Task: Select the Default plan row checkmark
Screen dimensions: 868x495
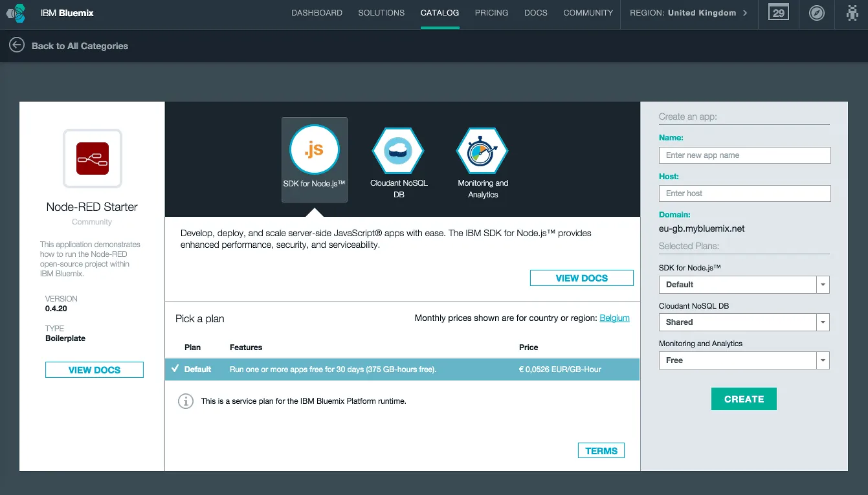Action: pos(175,368)
